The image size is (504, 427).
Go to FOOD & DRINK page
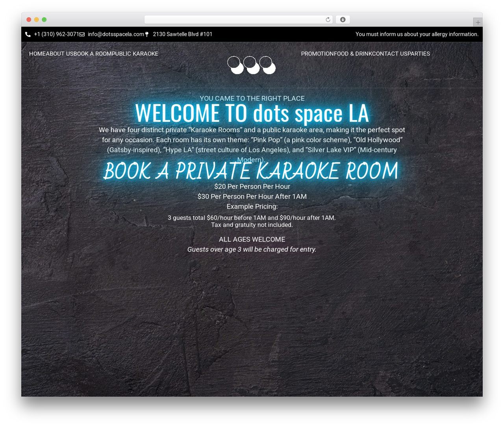click(353, 54)
